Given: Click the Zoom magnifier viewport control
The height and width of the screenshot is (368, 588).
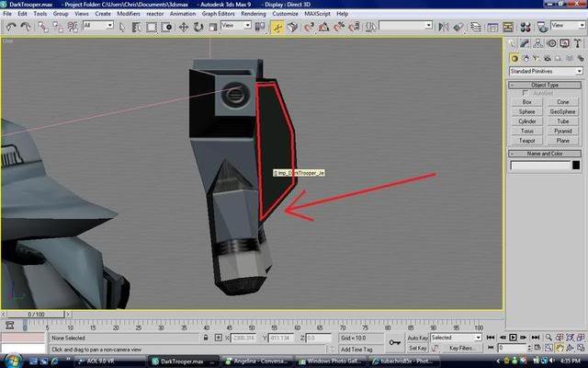Looking at the screenshot, I should (x=548, y=338).
